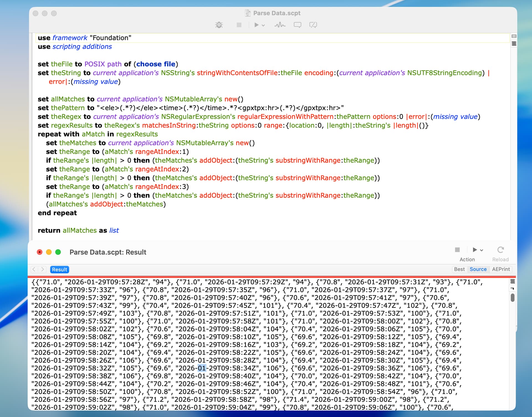Click the slashed speech bubble uncomment icon
This screenshot has height=417, width=532.
(x=313, y=25)
